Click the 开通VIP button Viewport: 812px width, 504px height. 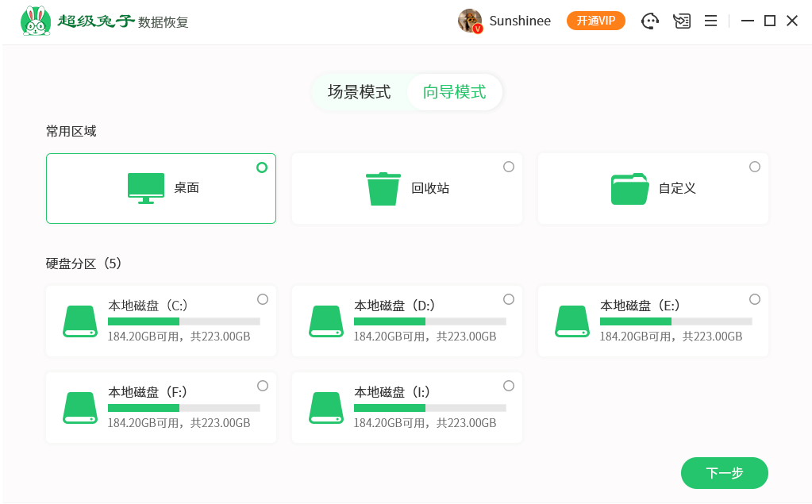595,21
